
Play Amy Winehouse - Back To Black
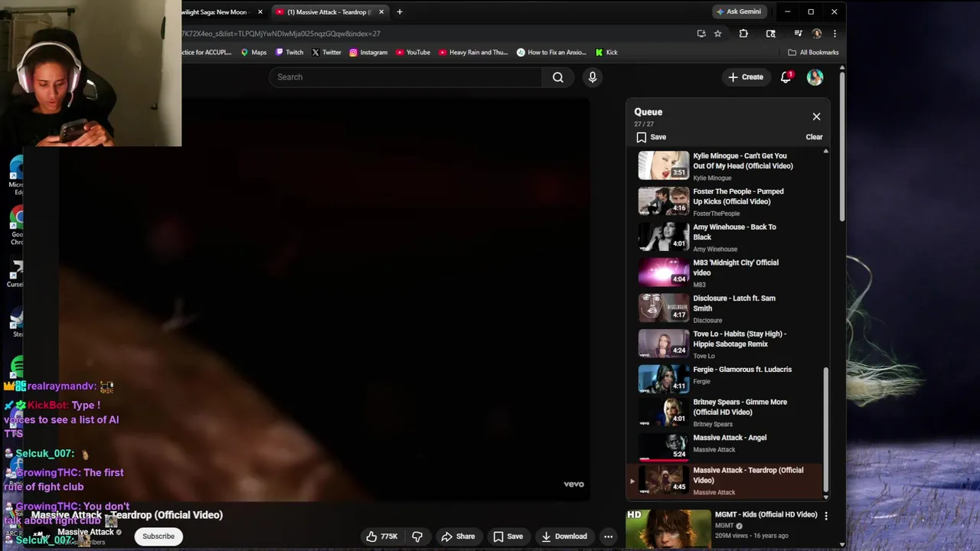click(x=724, y=237)
